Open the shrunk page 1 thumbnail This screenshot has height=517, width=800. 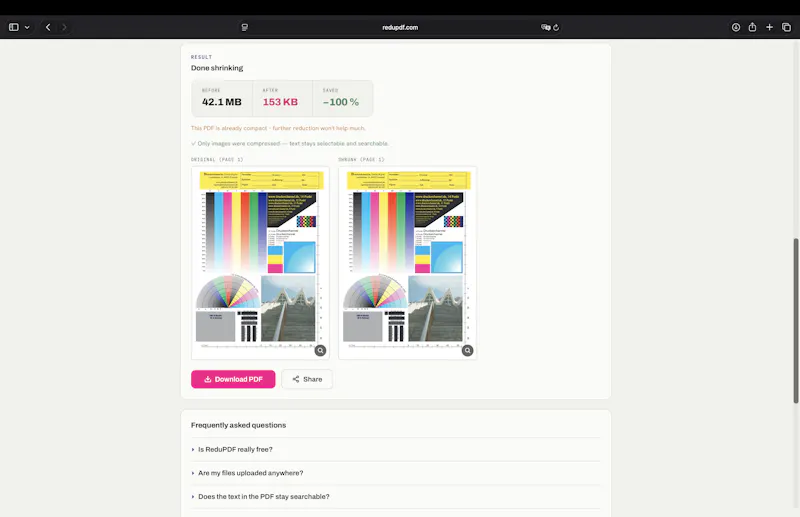pyautogui.click(x=407, y=262)
